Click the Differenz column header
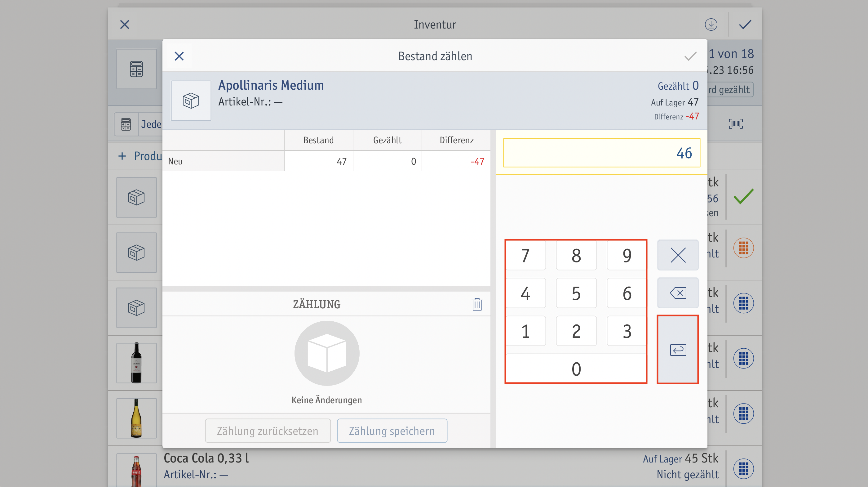868x487 pixels. pos(456,140)
